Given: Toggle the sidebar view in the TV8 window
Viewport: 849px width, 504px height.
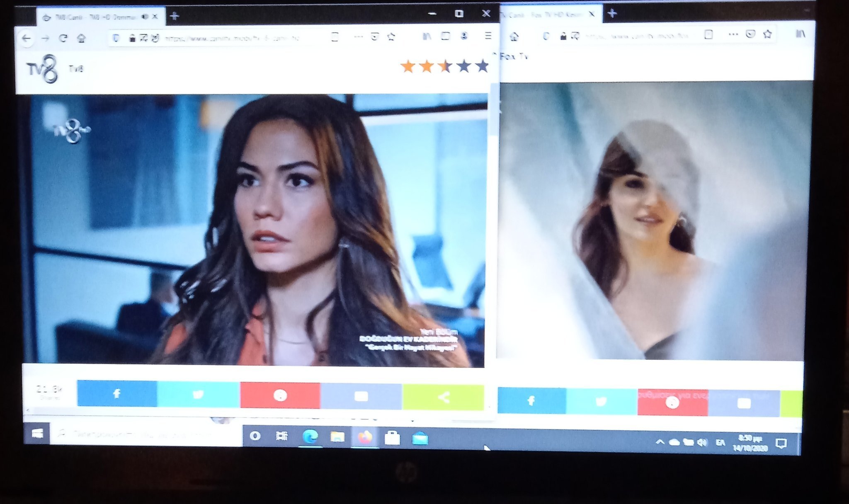Looking at the screenshot, I should [x=445, y=36].
